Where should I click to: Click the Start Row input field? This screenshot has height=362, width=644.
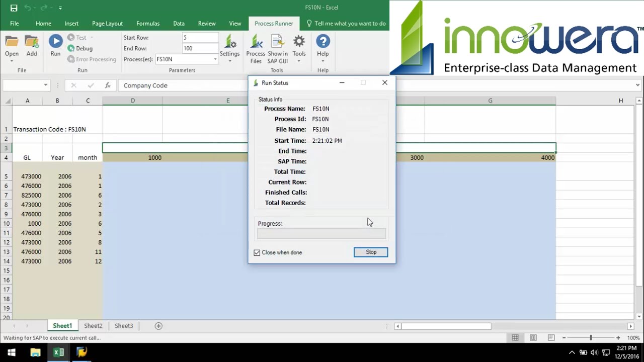200,38
